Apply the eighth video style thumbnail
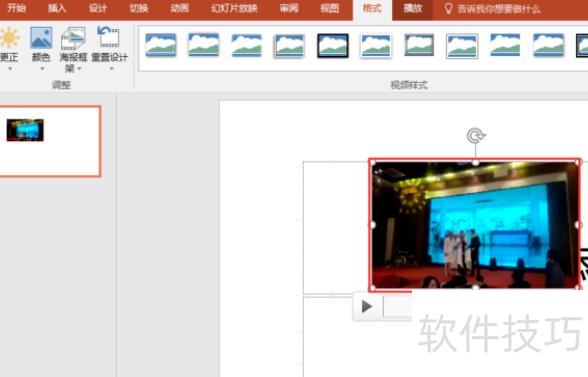 pos(462,46)
